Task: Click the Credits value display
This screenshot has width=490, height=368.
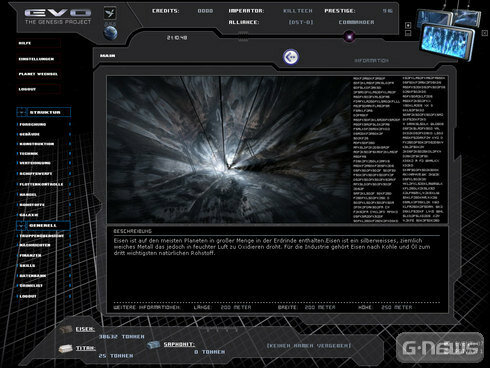Action: [205, 11]
